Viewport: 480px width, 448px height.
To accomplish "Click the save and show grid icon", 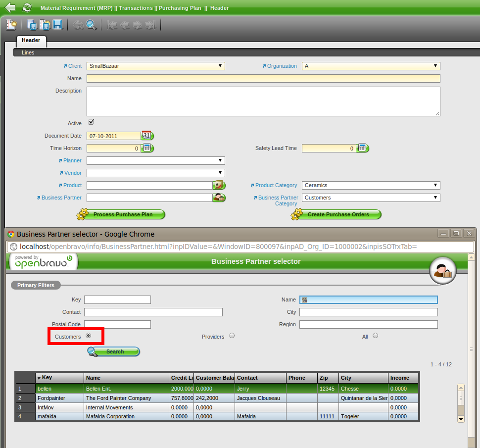I will [x=31, y=25].
